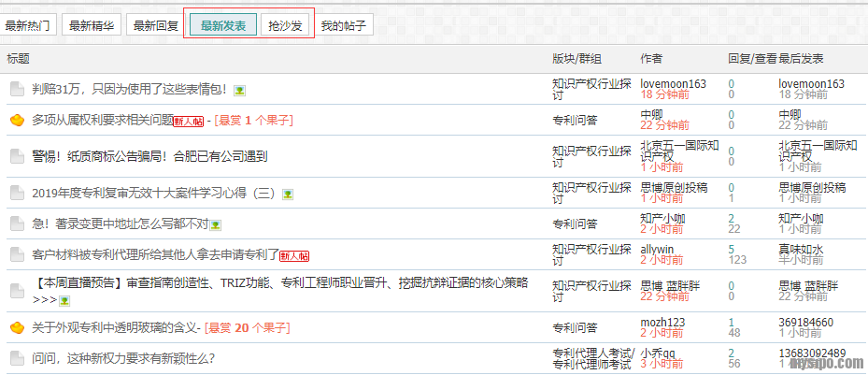Click the image icon after 本周直播预告 thread
This screenshot has width=868, height=375.
click(65, 301)
